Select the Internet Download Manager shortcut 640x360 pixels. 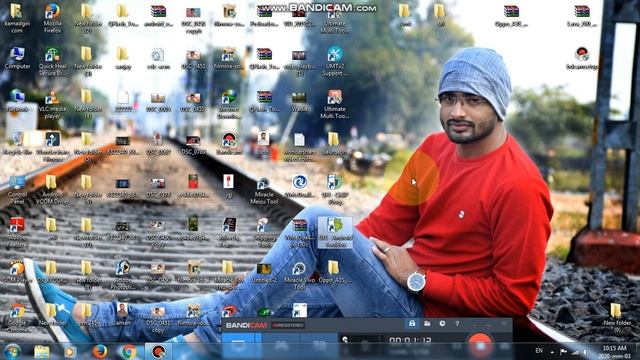coord(229,104)
